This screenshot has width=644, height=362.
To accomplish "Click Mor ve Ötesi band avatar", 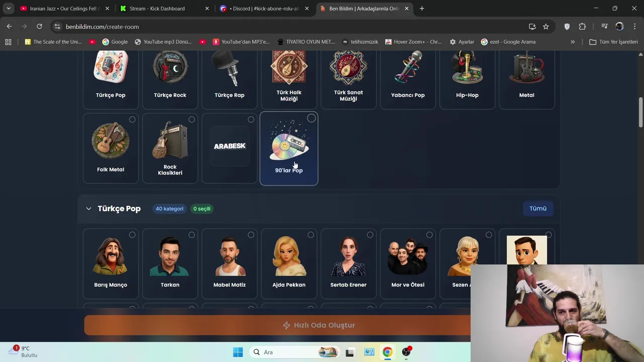I will [x=408, y=256].
